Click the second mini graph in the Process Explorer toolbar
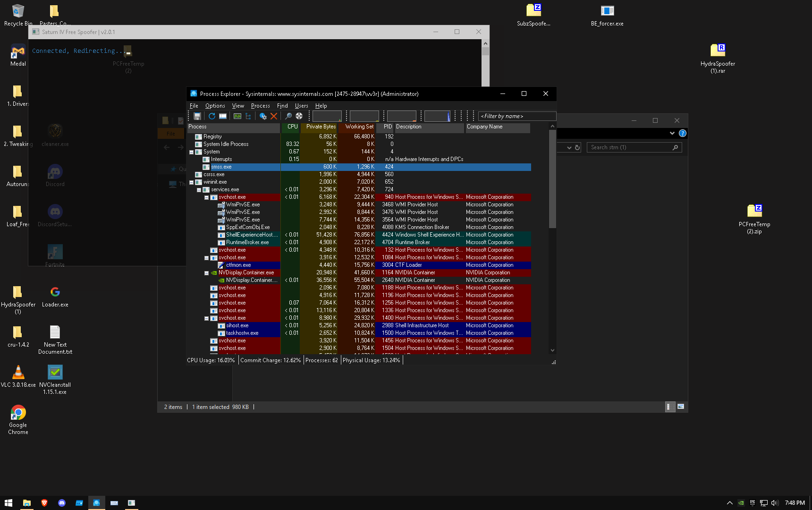Image resolution: width=812 pixels, height=510 pixels. pos(364,116)
